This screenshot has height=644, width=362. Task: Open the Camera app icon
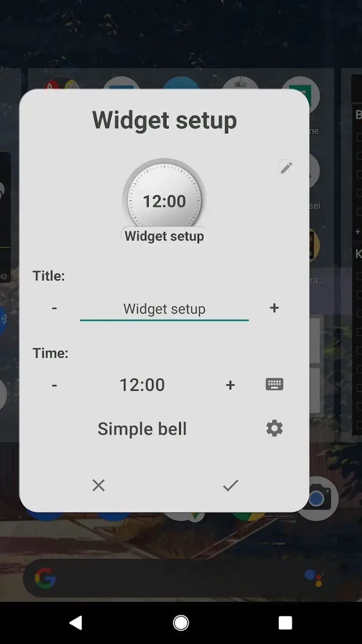tap(317, 499)
